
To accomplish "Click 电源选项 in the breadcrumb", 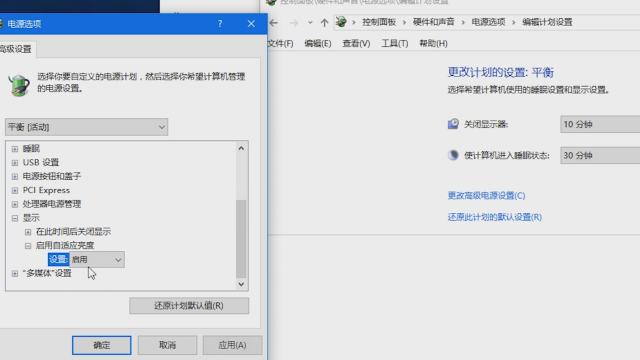I will point(488,22).
